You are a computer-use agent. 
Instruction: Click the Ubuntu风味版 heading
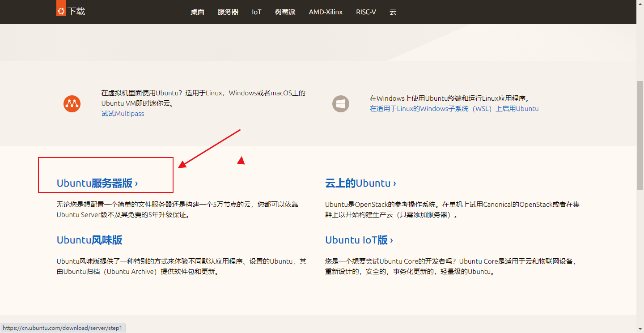[89, 240]
